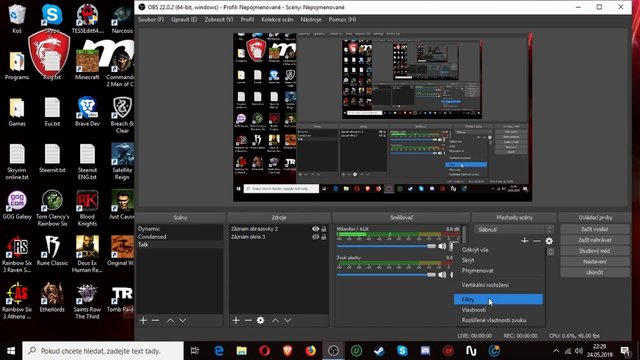Open Pomoc menu
The image size is (640, 360).
(342, 20)
